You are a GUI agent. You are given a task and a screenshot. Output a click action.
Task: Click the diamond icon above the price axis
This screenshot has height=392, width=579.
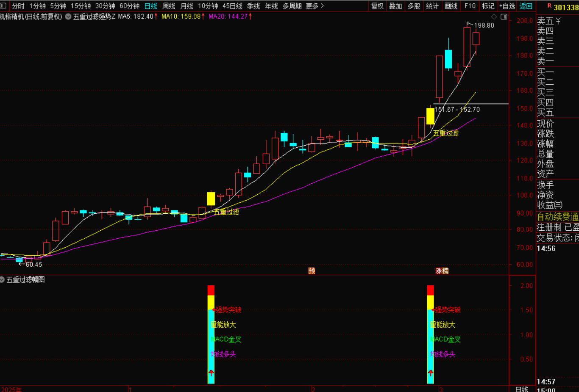pos(494,17)
